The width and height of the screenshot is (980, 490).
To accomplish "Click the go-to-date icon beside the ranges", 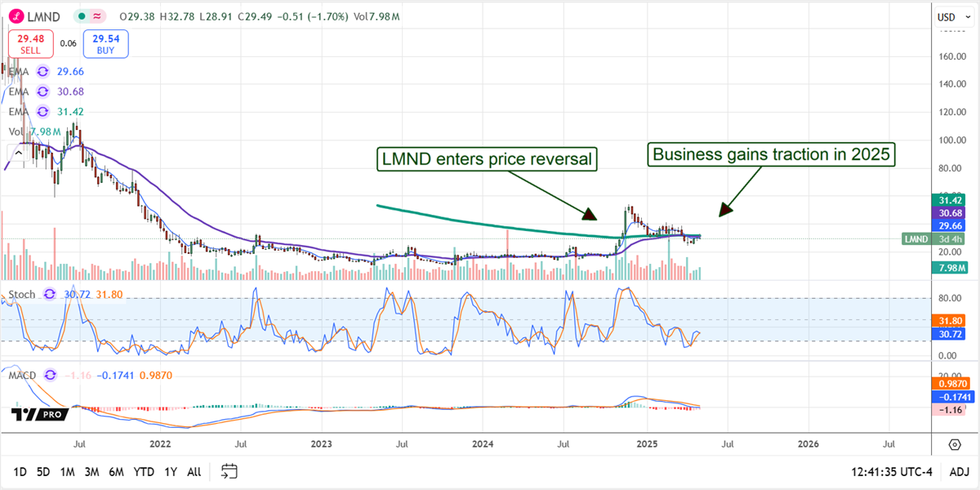I will coord(229,471).
